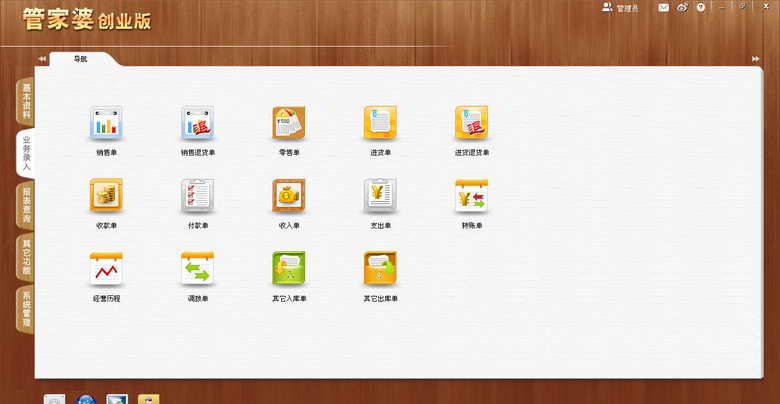This screenshot has height=404, width=780.
Task: Open the 其它出库单 other stock-out icon
Action: [x=380, y=269]
